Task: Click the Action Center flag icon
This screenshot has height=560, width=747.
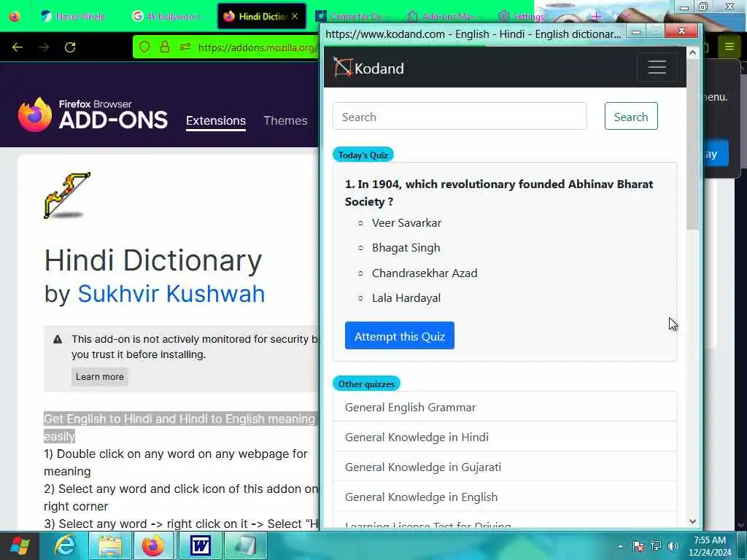Action: click(638, 546)
